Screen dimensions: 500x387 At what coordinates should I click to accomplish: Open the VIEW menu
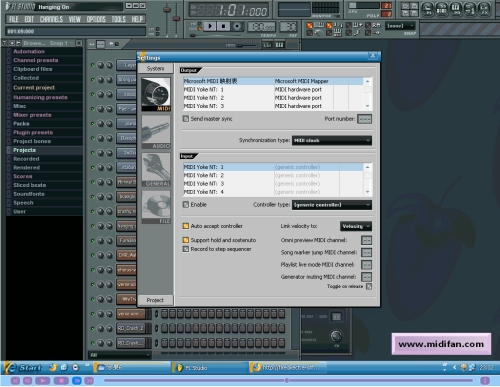point(75,19)
